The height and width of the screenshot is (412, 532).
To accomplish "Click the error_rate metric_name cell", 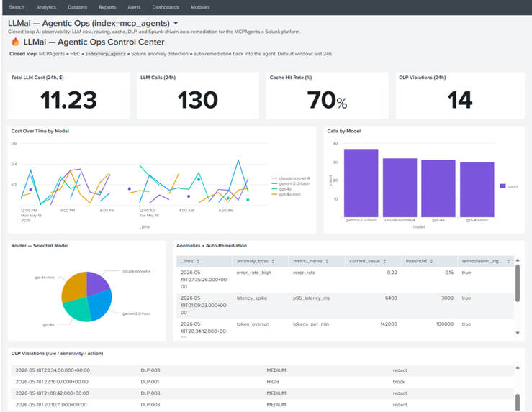I will point(304,273).
